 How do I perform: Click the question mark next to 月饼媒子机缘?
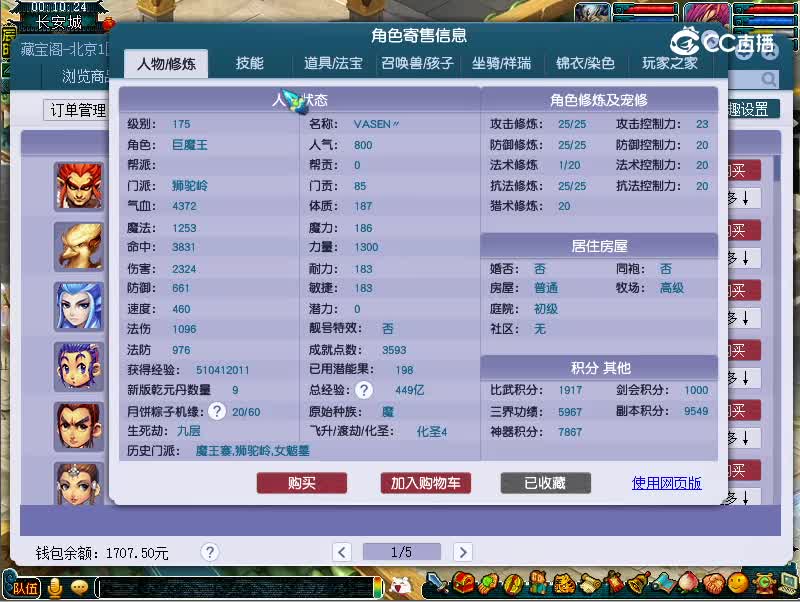(x=218, y=410)
